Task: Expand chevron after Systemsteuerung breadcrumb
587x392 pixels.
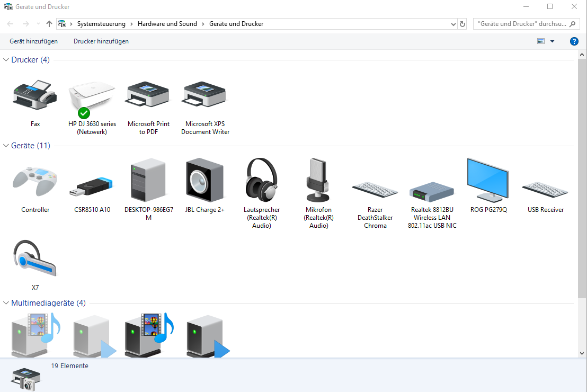Action: pos(131,24)
